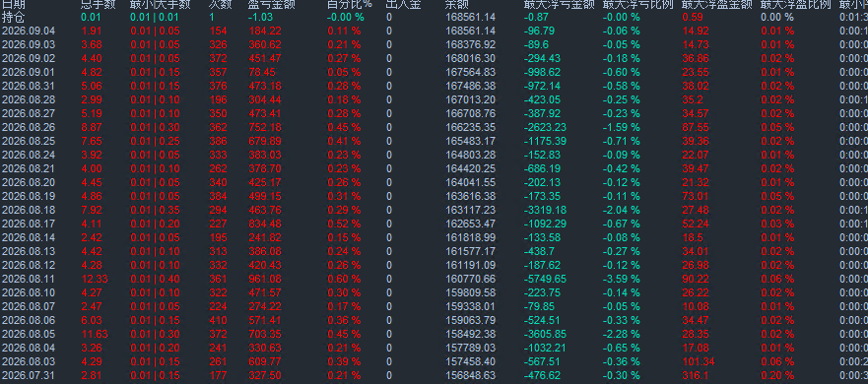Screen dimensions: 868x384
Task: Select max floating loss -2623.23
Action: 545,127
